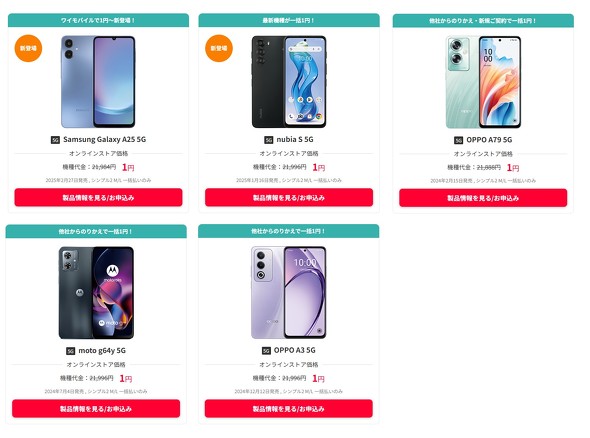
Task: Click the teal banner above moto g64y 5G
Action: pos(96,231)
